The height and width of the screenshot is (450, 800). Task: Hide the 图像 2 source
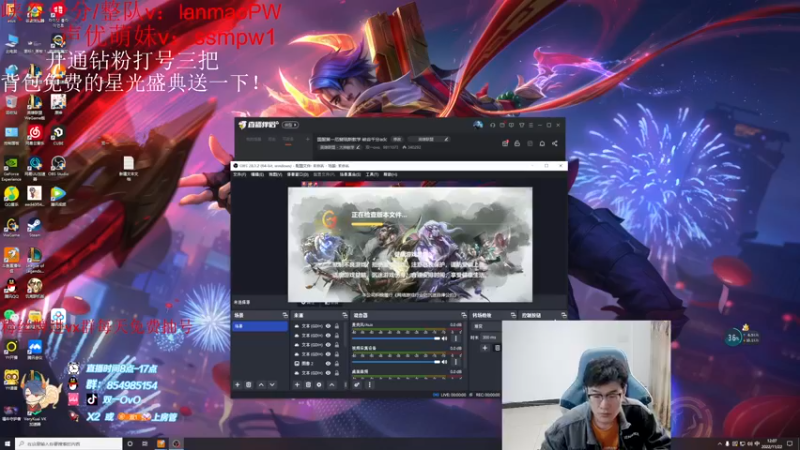(x=328, y=364)
